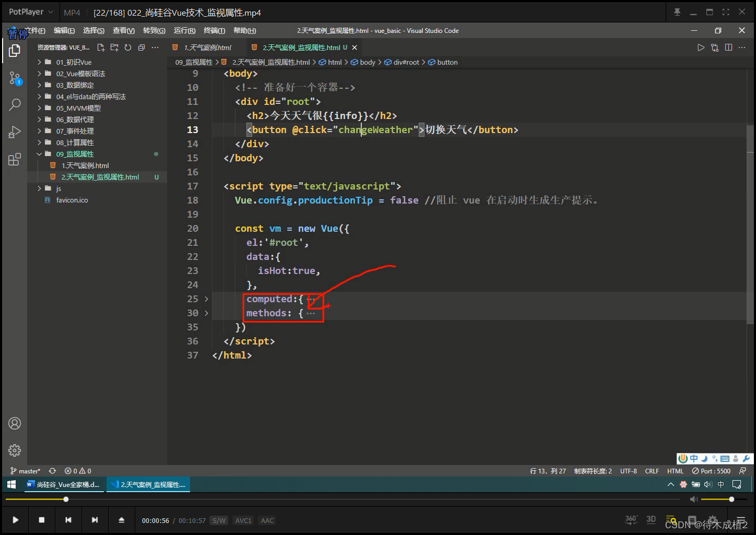Open the PotPlayer main menu dropdown
This screenshot has height=535, width=756.
point(31,12)
